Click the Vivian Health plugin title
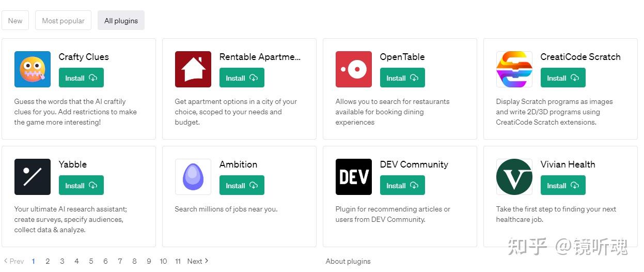Image resolution: width=644 pixels, height=272 pixels. point(568,164)
